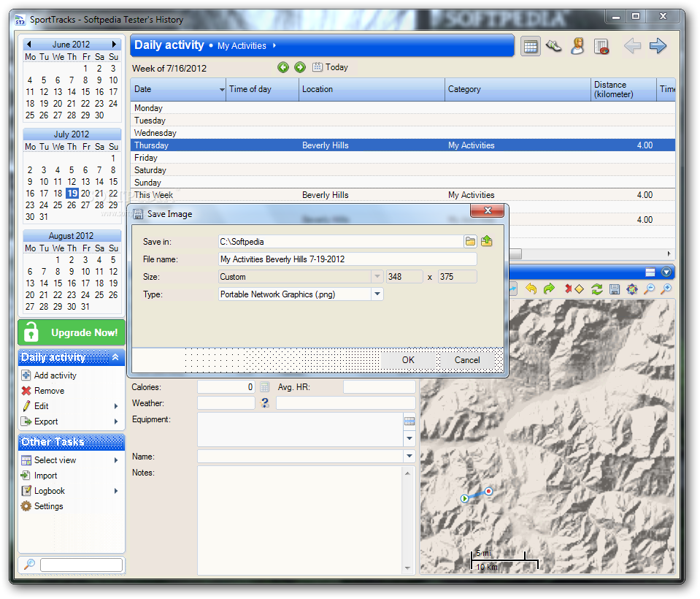Click the reports list icon in the header

click(x=601, y=46)
